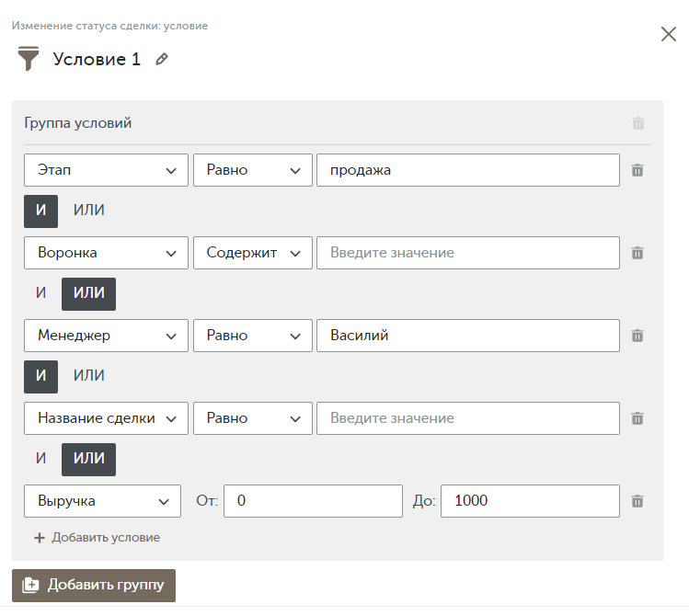The width and height of the screenshot is (689, 616).
Task: Switch to И between Воронка and Менеджер
Action: (x=40, y=293)
